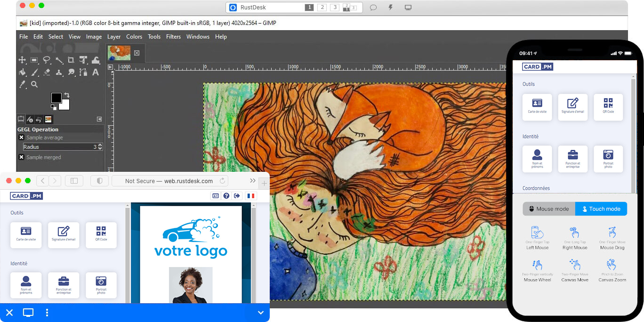Select the Free Select lasso tool
Screen dimensions: 644x322
coord(47,60)
